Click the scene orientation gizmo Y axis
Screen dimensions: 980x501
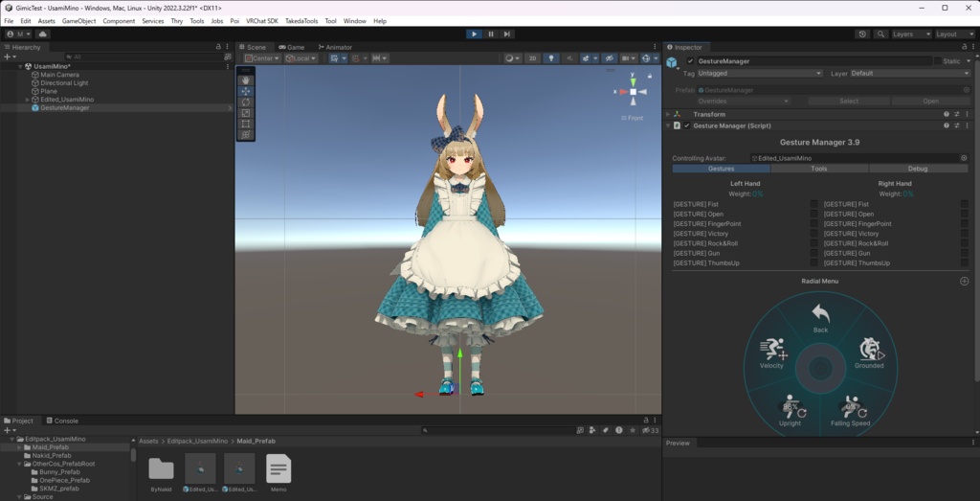click(x=634, y=81)
